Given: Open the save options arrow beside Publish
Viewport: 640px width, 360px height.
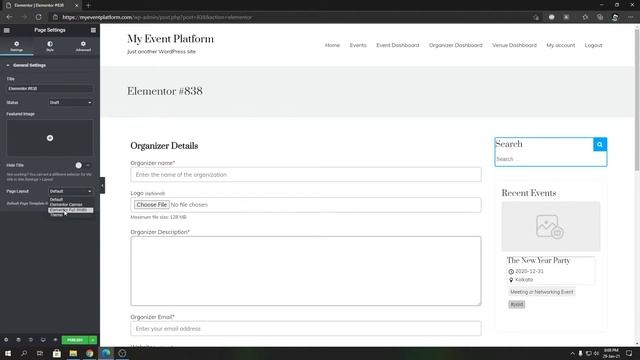Looking at the screenshot, I should point(93,340).
